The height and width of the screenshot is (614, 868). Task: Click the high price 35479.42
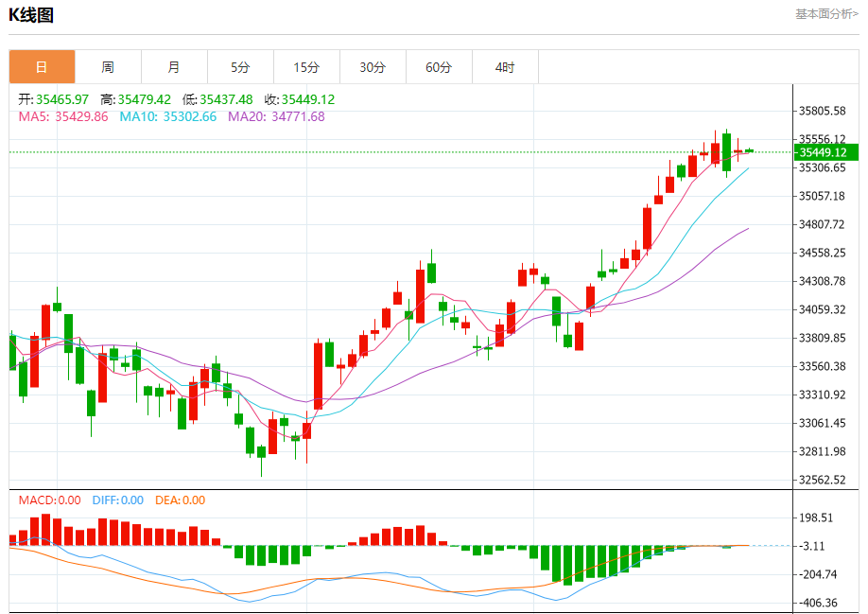click(x=144, y=99)
